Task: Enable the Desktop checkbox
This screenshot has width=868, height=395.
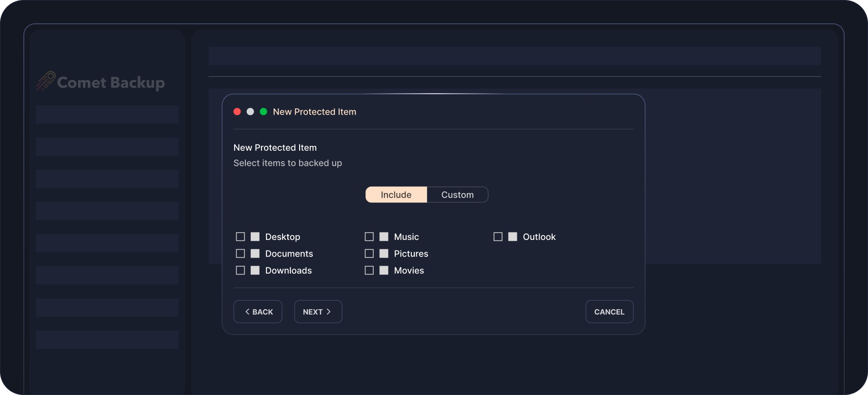Action: pos(241,237)
